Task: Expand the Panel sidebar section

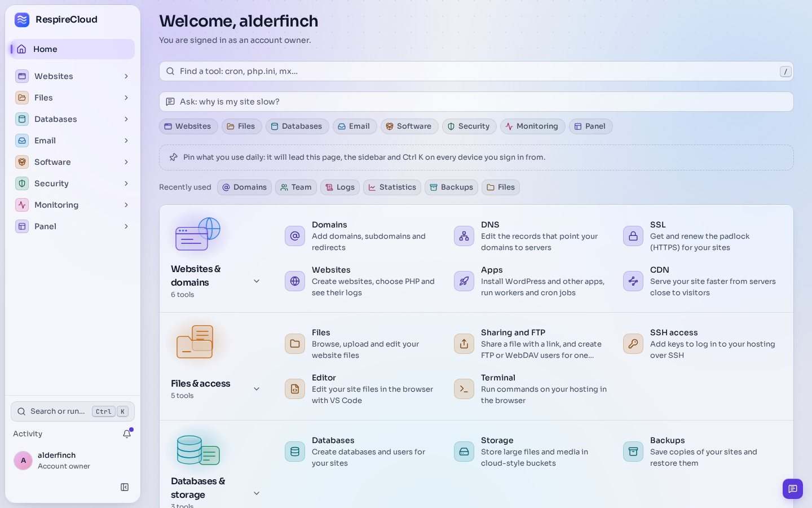Action: [x=72, y=226]
